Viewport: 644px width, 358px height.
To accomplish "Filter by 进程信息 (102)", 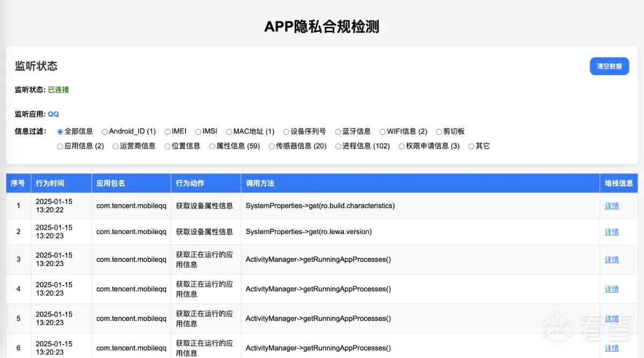I will click(338, 146).
